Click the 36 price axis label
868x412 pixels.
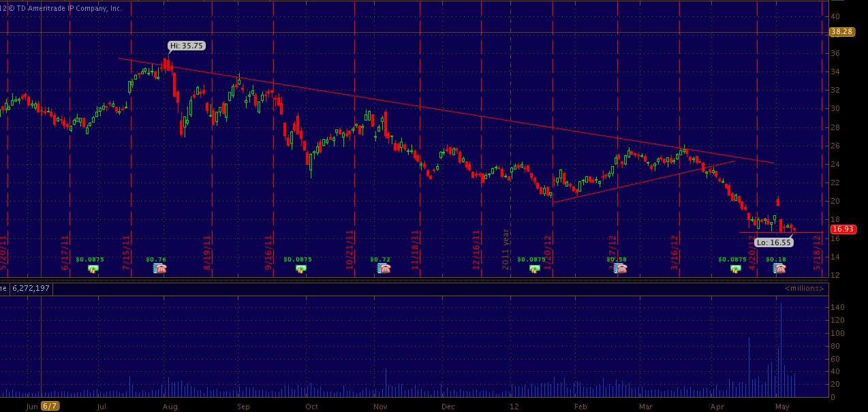tap(835, 53)
